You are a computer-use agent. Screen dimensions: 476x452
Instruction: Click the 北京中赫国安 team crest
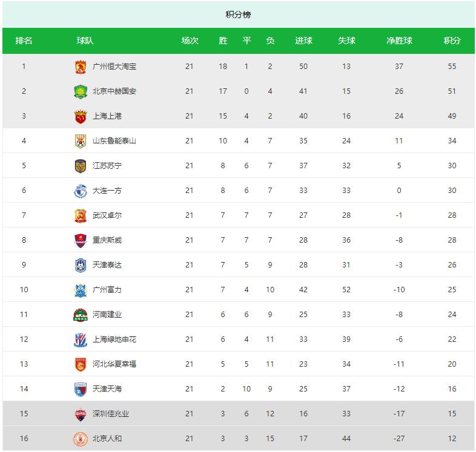pos(80,91)
